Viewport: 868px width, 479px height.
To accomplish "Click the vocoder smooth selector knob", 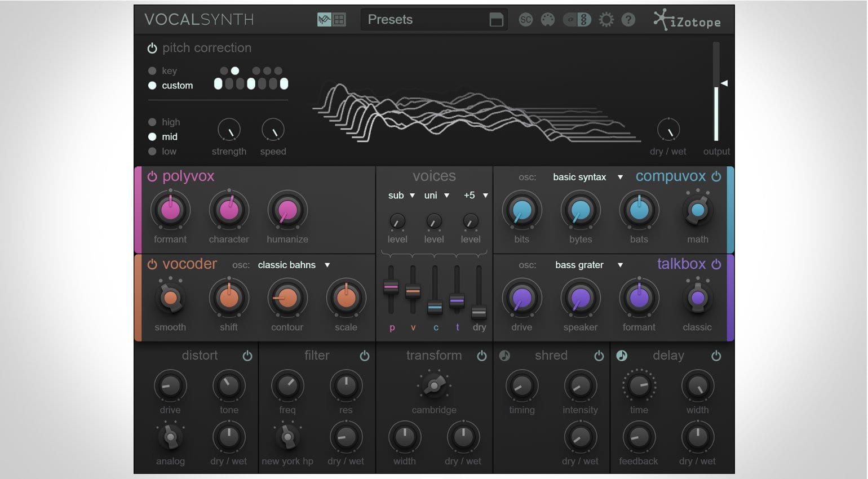I will (x=170, y=298).
